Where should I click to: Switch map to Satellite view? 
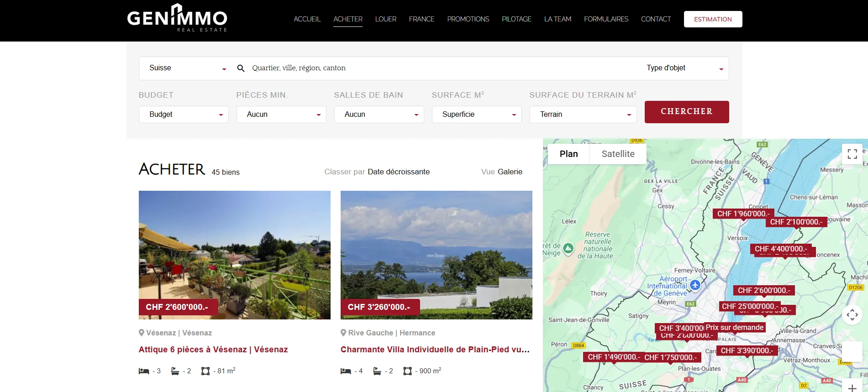click(x=618, y=154)
